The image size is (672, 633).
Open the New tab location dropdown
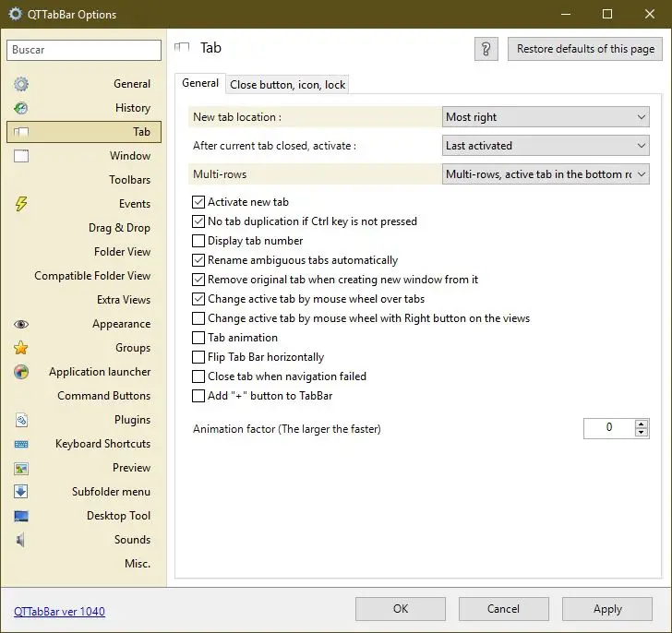coord(546,117)
